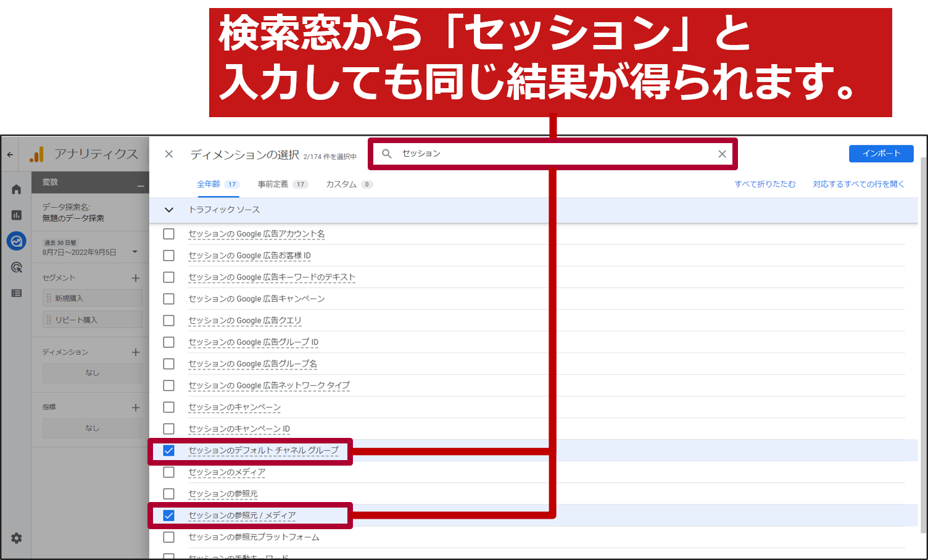This screenshot has height=560, width=928.
Task: Click the インポート button
Action: point(881,154)
